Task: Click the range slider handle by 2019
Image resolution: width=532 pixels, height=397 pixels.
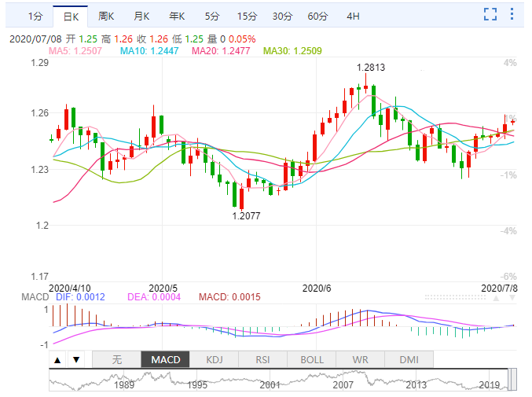Action: [512, 380]
